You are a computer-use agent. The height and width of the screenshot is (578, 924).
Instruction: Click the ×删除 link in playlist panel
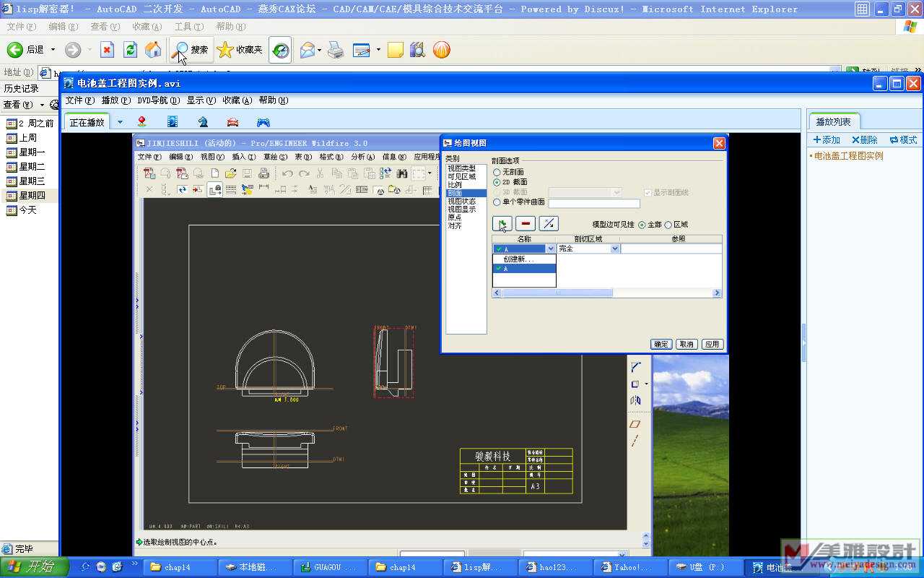(x=865, y=140)
